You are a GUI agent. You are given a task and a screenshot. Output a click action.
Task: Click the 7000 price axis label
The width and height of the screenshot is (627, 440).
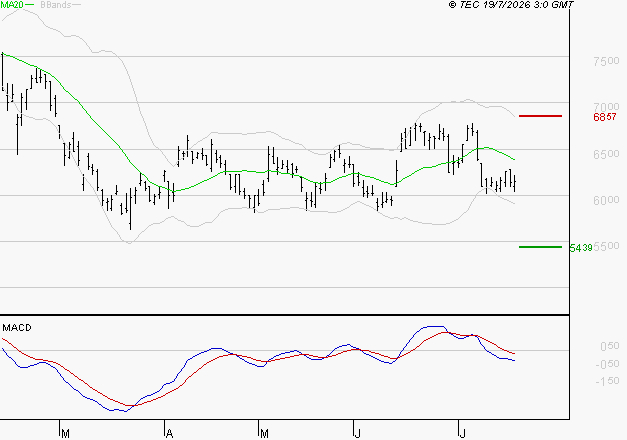click(x=606, y=107)
